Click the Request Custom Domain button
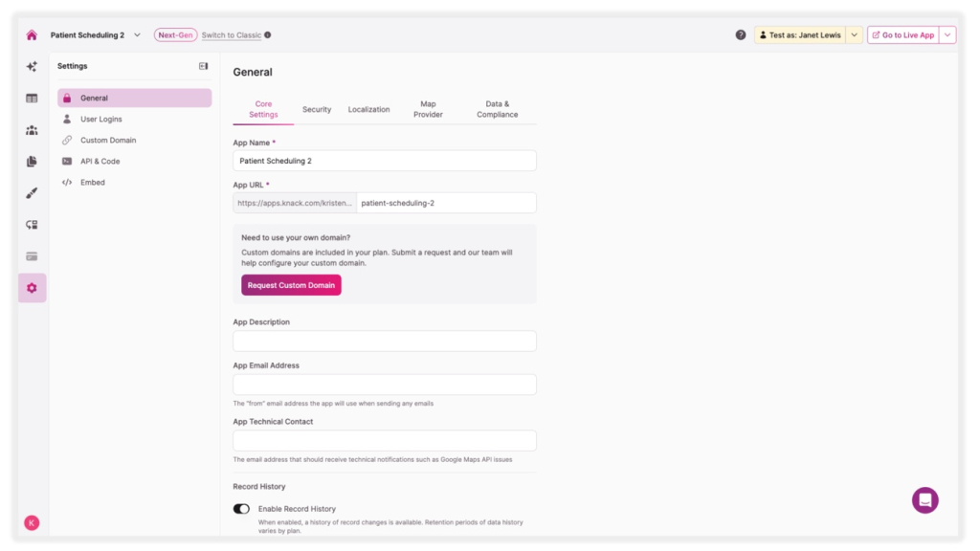 coord(291,285)
